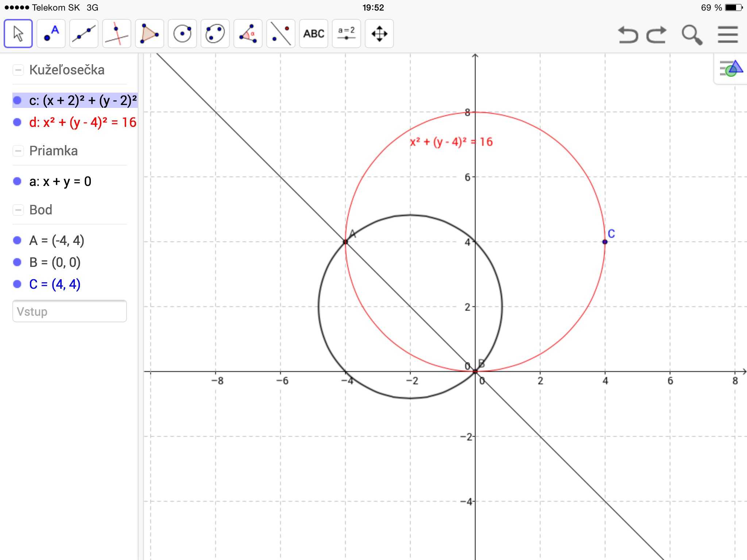This screenshot has height=560, width=747.
Task: Open the graphics style bar toggle
Action: 731,69
